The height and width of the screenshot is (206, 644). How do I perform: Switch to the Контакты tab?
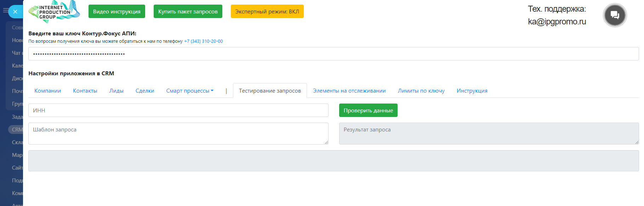tap(85, 91)
